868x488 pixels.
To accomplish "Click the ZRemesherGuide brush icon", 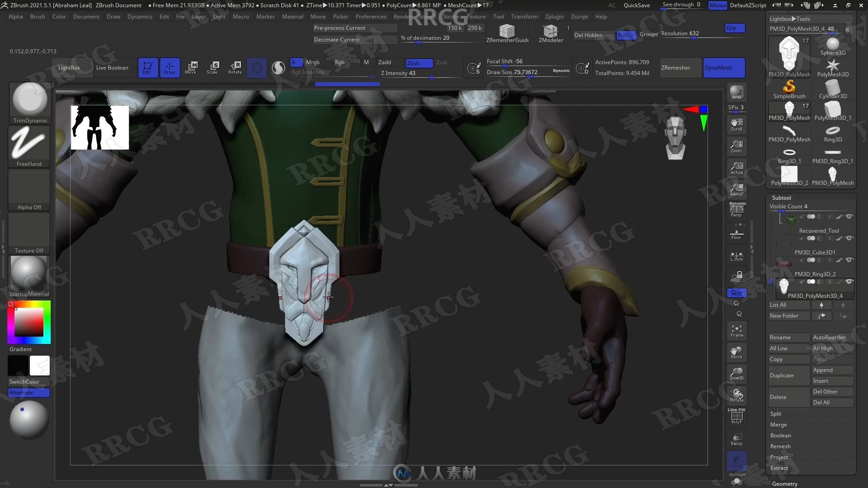I will (507, 33).
